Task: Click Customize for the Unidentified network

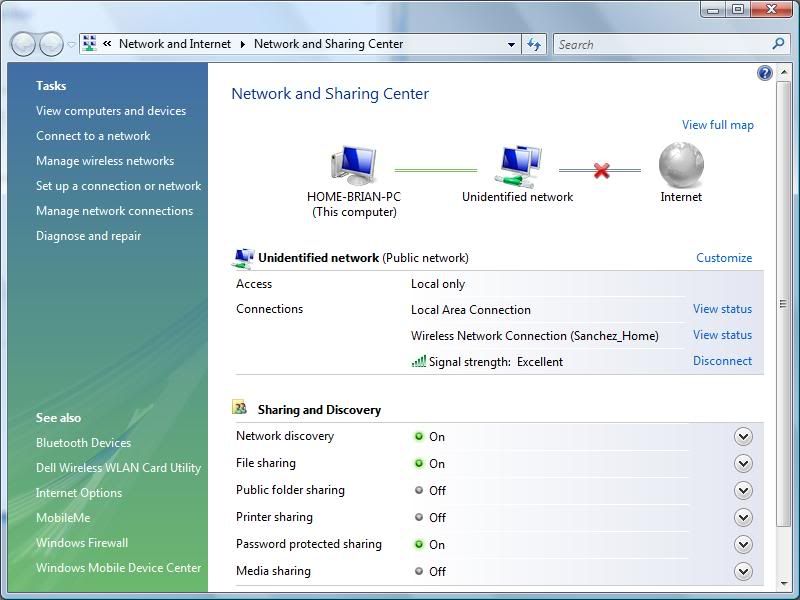Action: tap(724, 257)
